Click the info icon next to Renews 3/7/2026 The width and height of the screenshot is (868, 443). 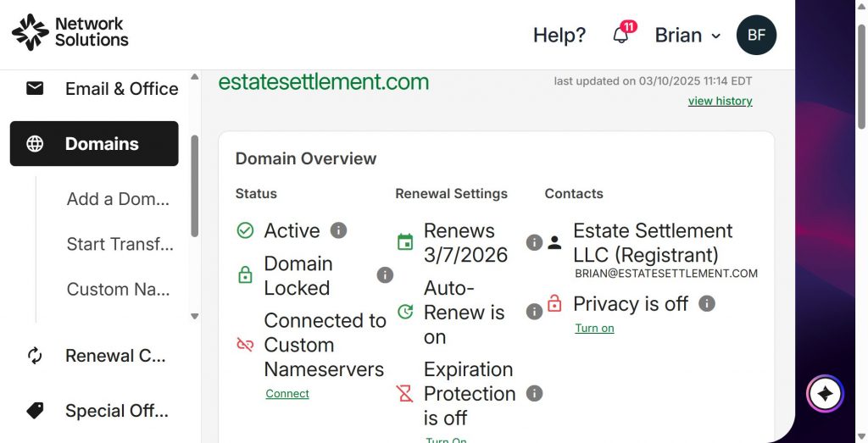534,243
